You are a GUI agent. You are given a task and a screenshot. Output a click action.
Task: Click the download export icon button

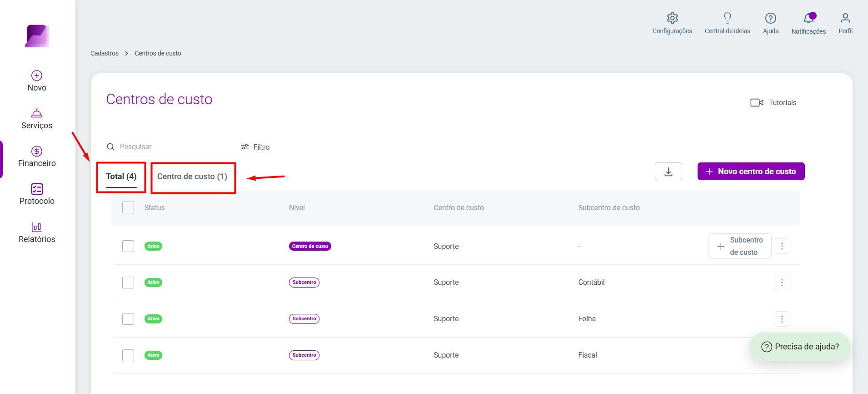pyautogui.click(x=668, y=172)
